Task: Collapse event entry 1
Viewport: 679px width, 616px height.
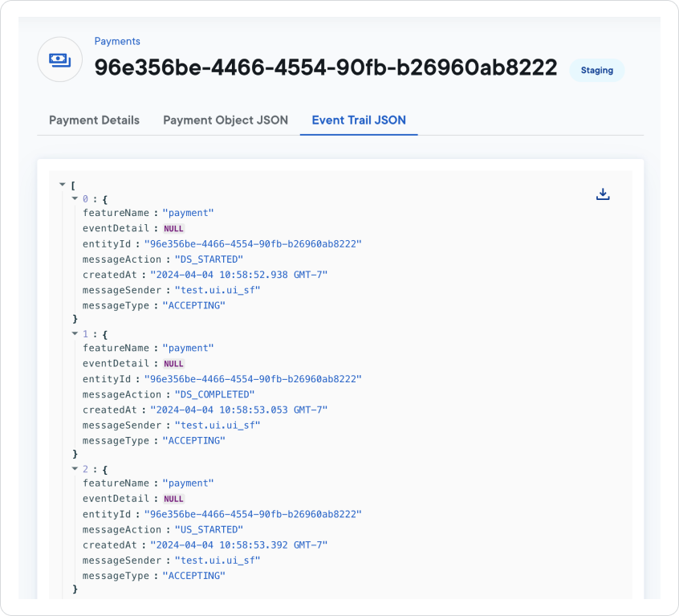Action: point(75,334)
